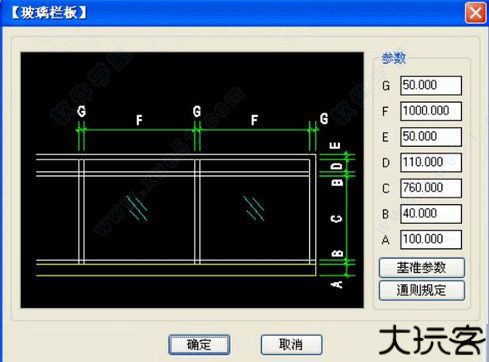Select the E parameter input field
The width and height of the screenshot is (489, 362).
click(431, 137)
